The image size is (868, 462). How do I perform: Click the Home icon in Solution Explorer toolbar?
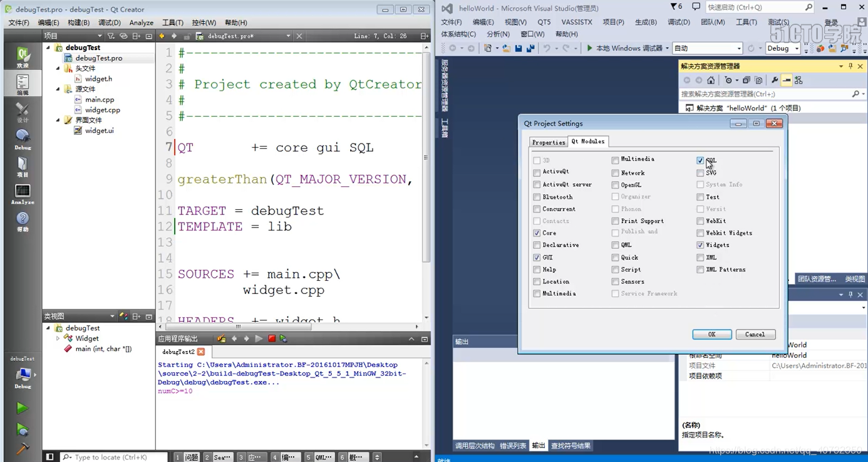(711, 80)
